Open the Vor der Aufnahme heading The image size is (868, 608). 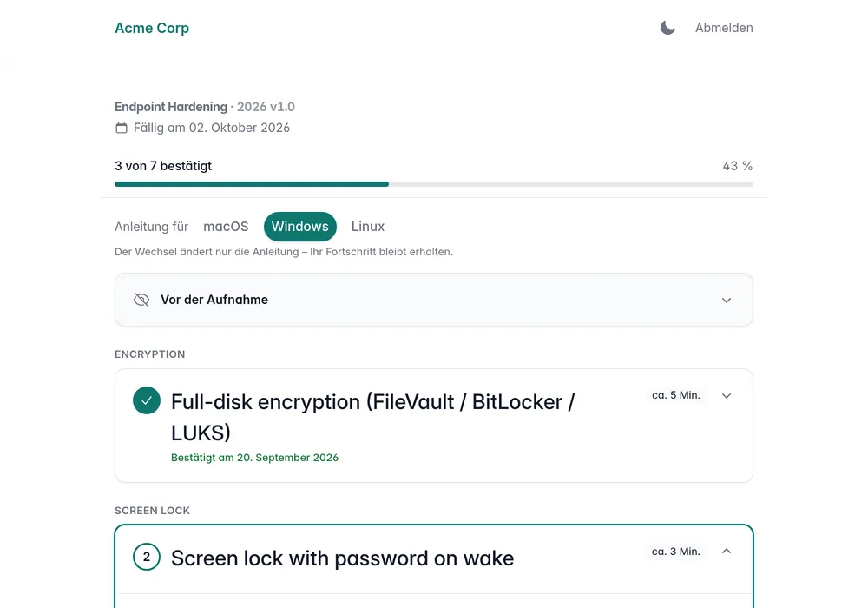pyautogui.click(x=214, y=300)
